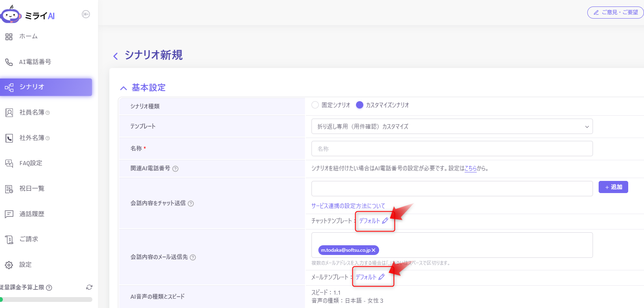Collapse the sidebar with the arrow icon
The width and height of the screenshot is (644, 308).
tap(86, 14)
